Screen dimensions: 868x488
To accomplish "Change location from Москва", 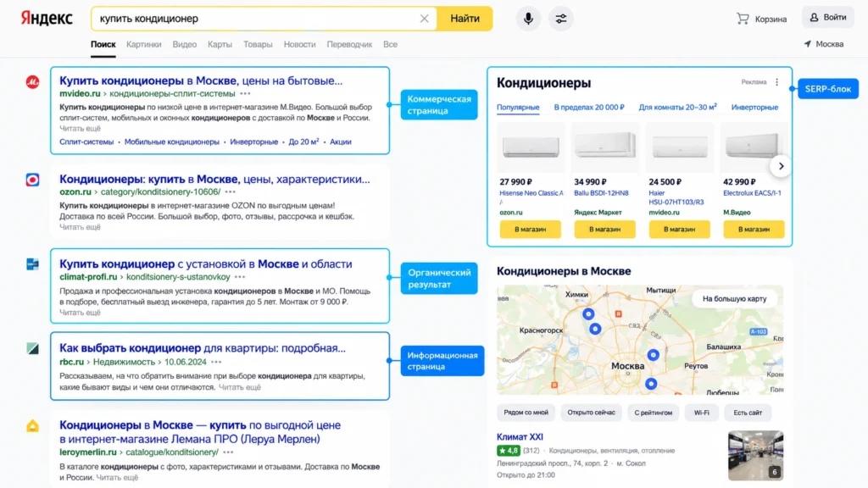I will [824, 44].
